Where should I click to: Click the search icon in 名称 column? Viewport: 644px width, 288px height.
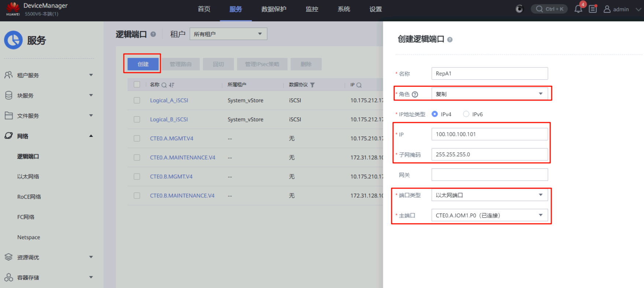164,85
